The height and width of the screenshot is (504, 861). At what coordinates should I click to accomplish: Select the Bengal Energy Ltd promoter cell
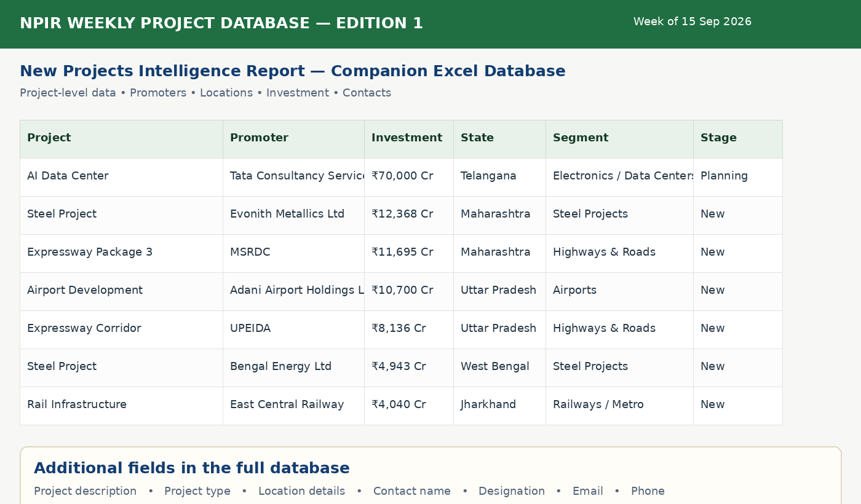point(293,368)
